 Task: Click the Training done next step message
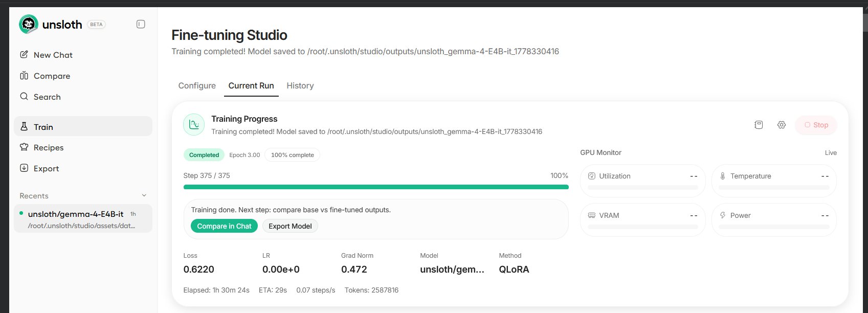[291, 210]
